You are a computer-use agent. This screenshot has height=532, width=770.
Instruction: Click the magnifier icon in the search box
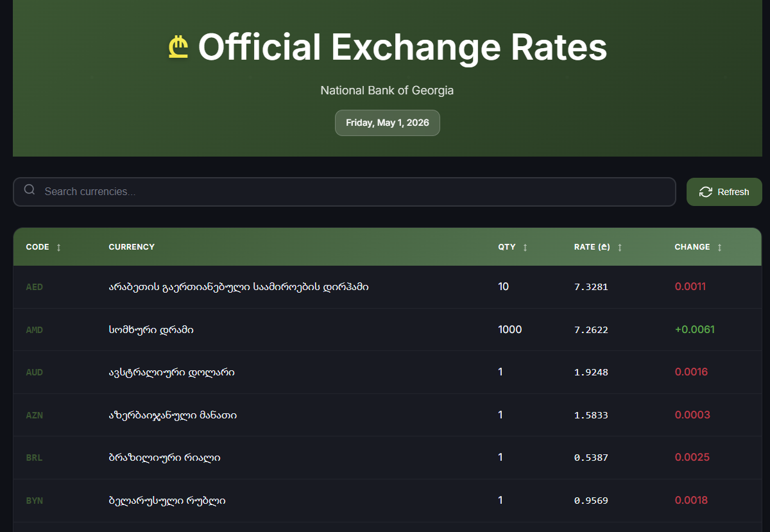(x=30, y=190)
